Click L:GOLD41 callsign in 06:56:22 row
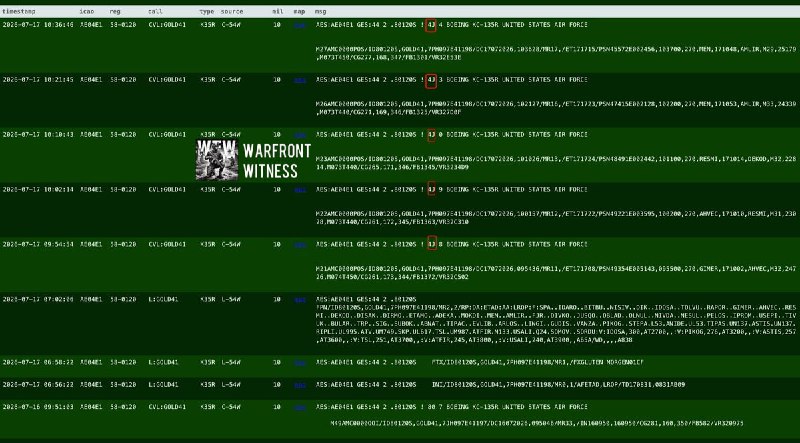The image size is (800, 443). pyautogui.click(x=163, y=385)
